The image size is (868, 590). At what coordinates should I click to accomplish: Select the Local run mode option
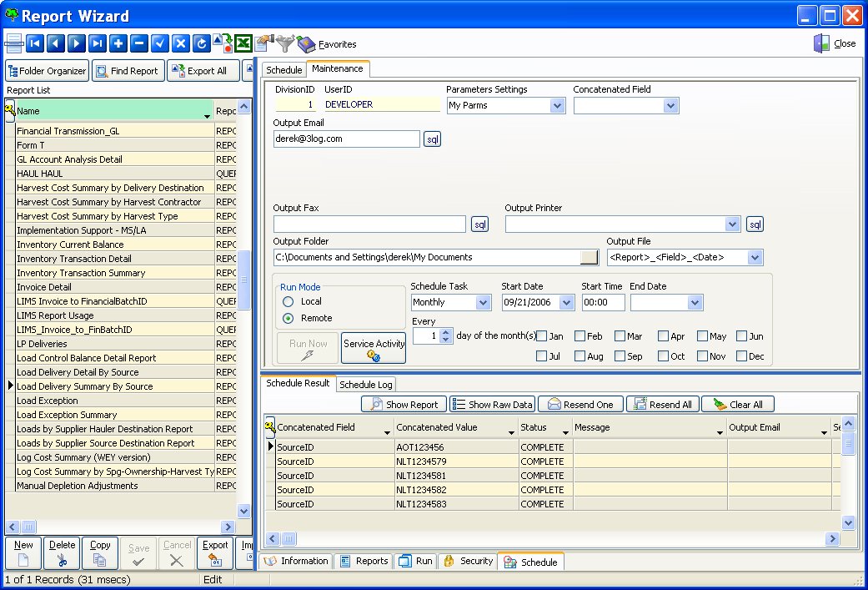coord(288,301)
